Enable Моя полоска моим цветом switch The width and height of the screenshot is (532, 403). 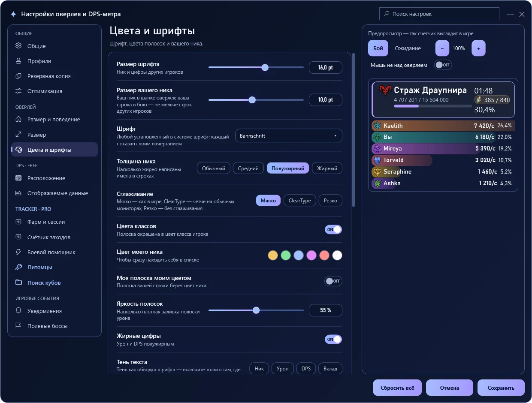[333, 281]
